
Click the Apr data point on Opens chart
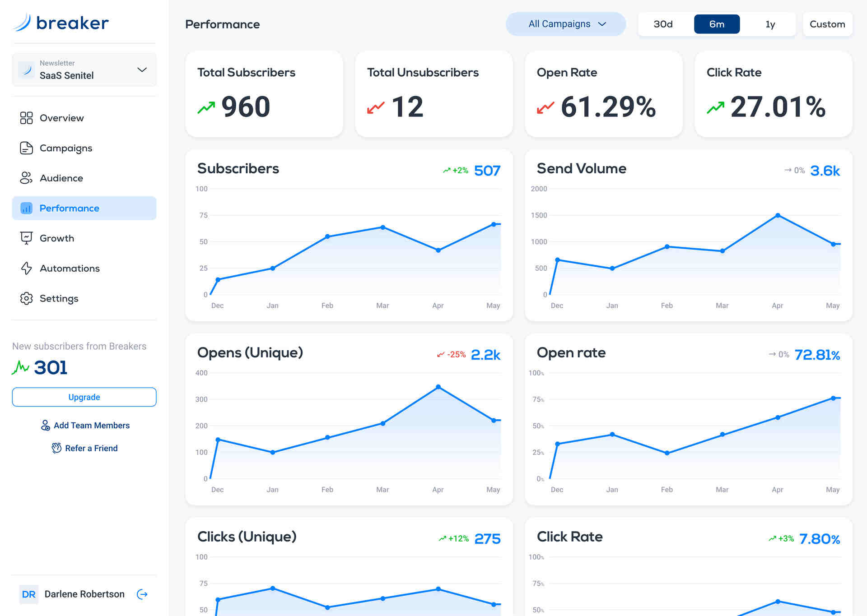coord(438,386)
